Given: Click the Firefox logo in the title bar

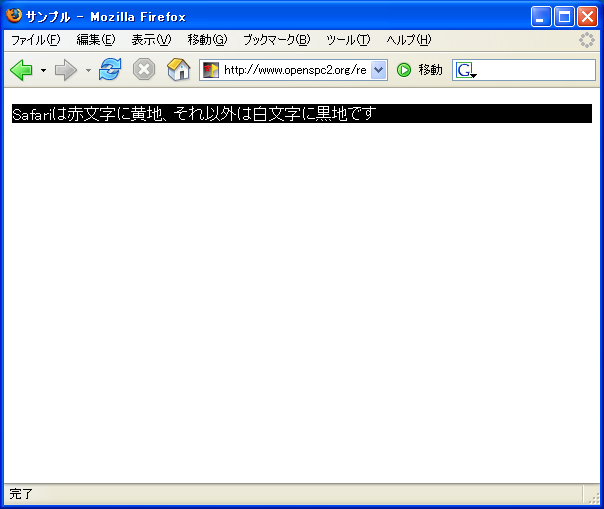Looking at the screenshot, I should pos(14,16).
